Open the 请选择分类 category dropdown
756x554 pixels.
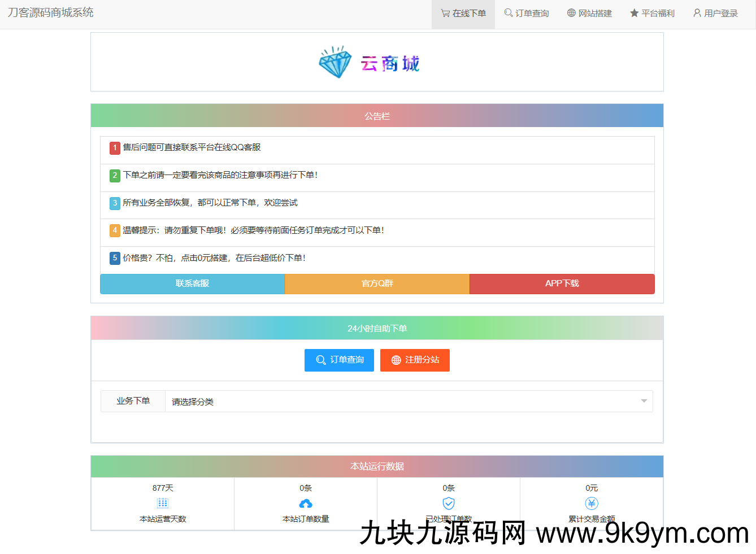(x=396, y=401)
